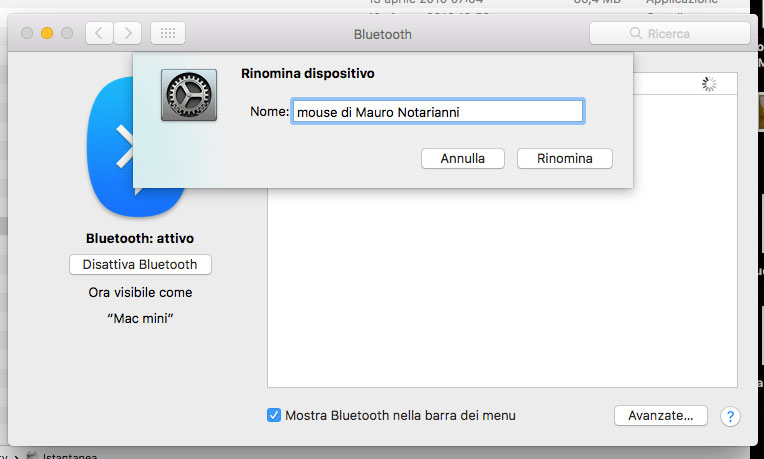The image size is (764, 459).
Task: Click the Bluetooth window title
Action: point(382,34)
